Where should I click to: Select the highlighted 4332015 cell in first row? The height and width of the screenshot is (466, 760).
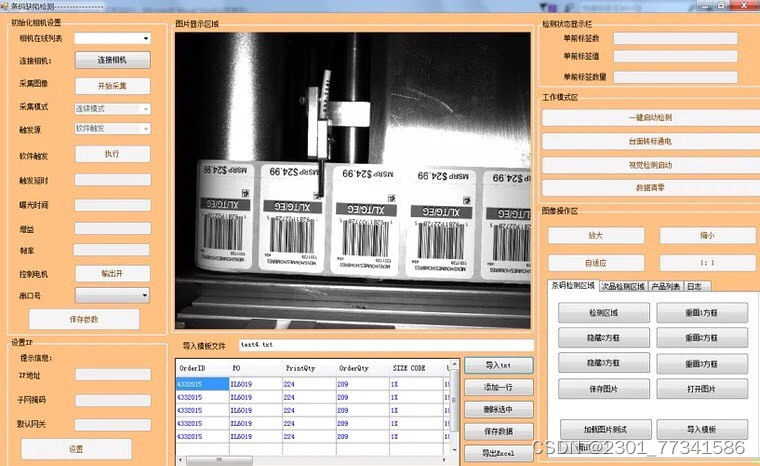coord(202,384)
